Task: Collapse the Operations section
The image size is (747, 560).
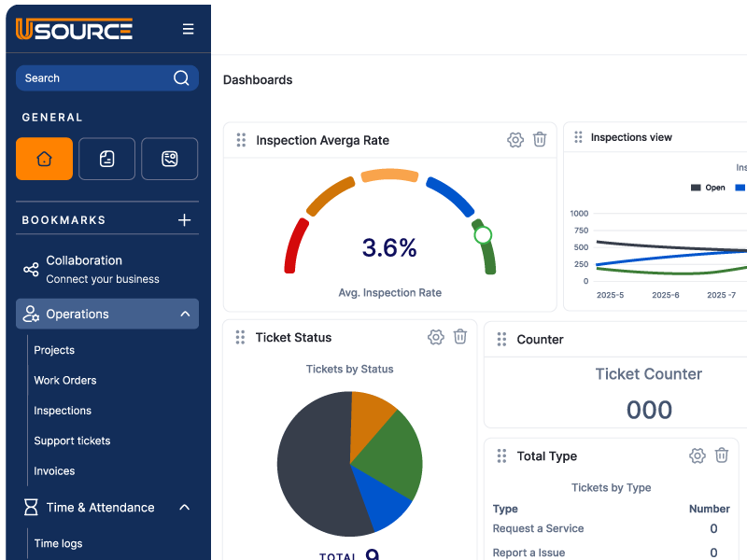Action: (184, 314)
